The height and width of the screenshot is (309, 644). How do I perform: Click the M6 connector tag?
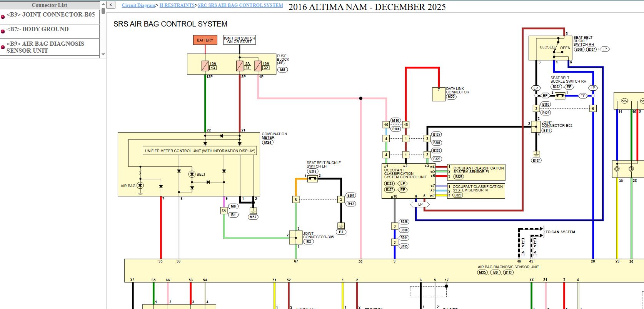point(233,206)
